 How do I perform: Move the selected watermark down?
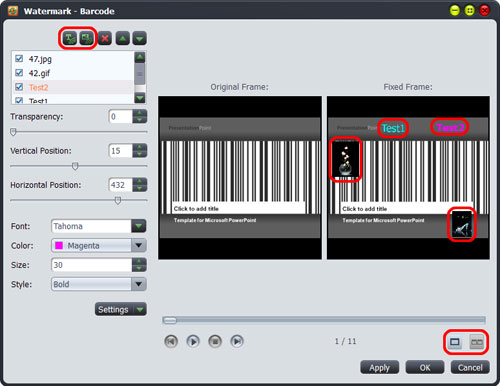point(139,39)
